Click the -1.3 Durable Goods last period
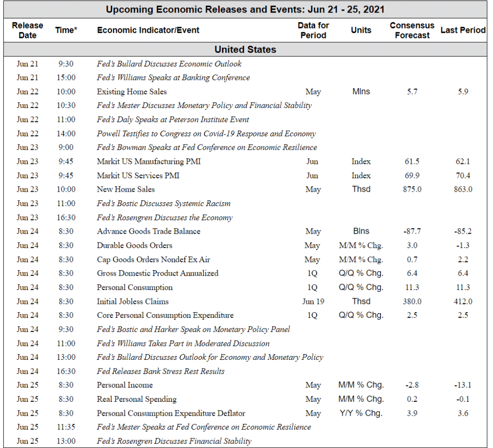The height and width of the screenshot is (448, 493). tap(463, 245)
